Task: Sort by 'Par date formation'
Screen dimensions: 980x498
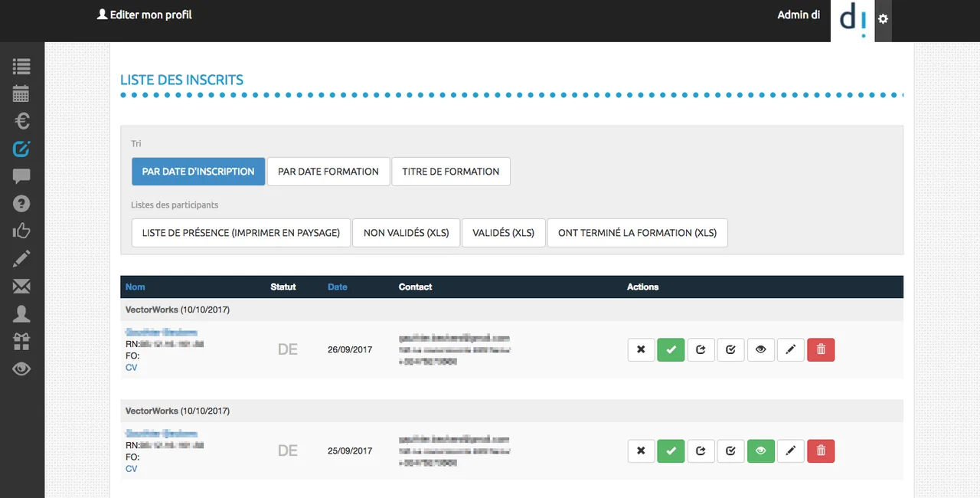Action: (328, 172)
